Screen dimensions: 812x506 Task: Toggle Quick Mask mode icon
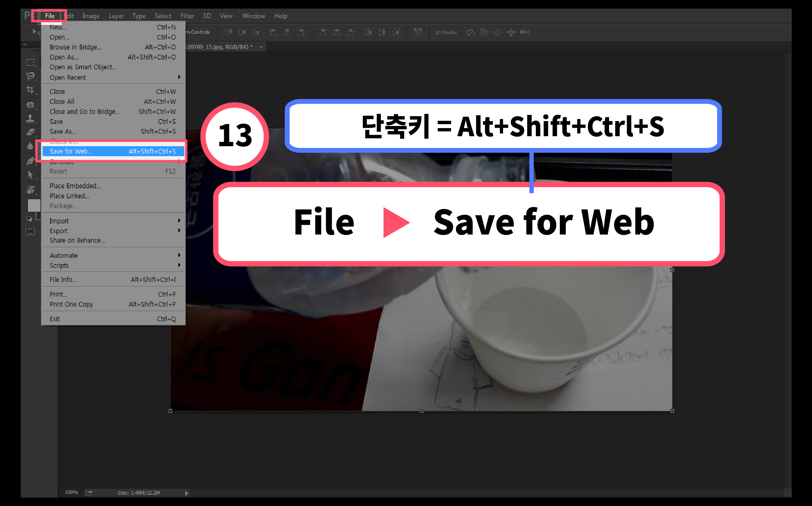click(30, 231)
